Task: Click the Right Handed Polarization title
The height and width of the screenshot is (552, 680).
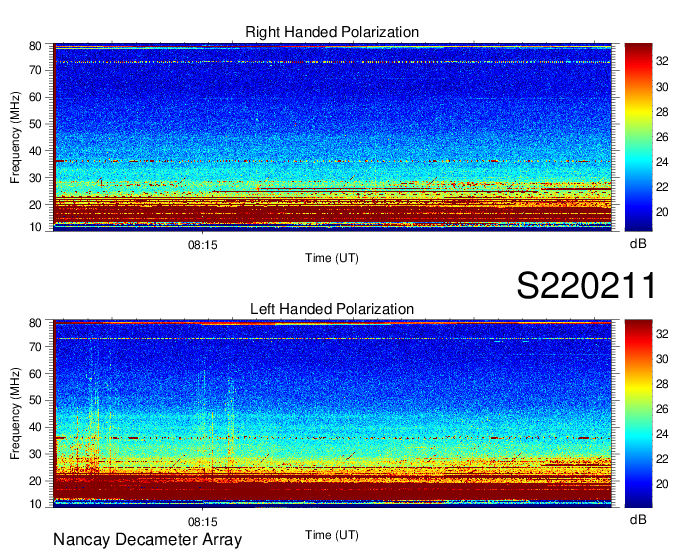Action: point(332,32)
